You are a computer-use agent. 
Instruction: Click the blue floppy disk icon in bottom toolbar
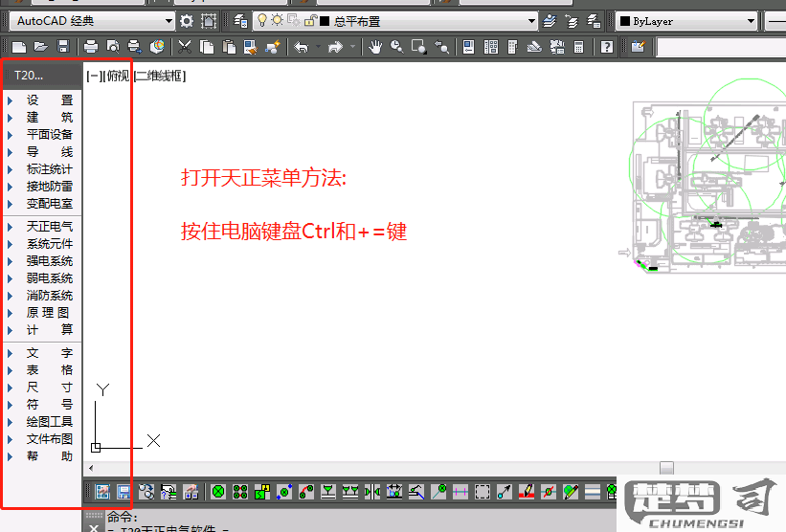124,492
